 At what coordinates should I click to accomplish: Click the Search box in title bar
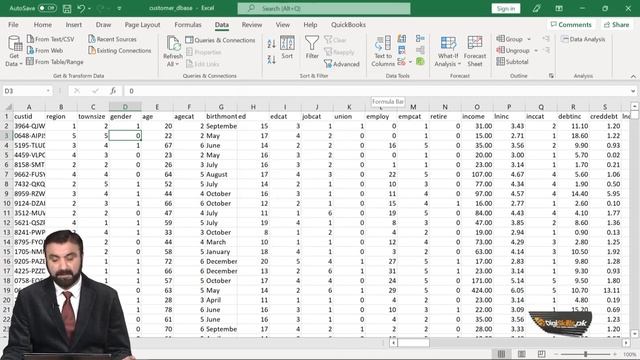click(x=324, y=8)
